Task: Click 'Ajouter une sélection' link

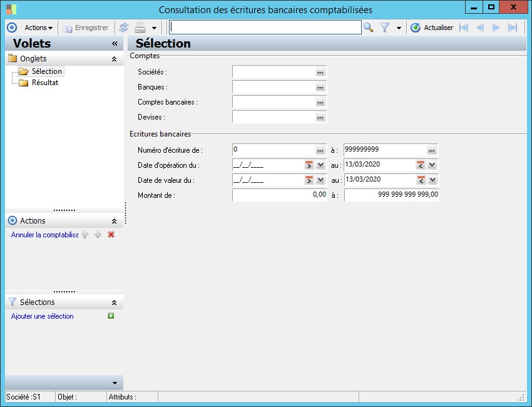Action: tap(43, 316)
